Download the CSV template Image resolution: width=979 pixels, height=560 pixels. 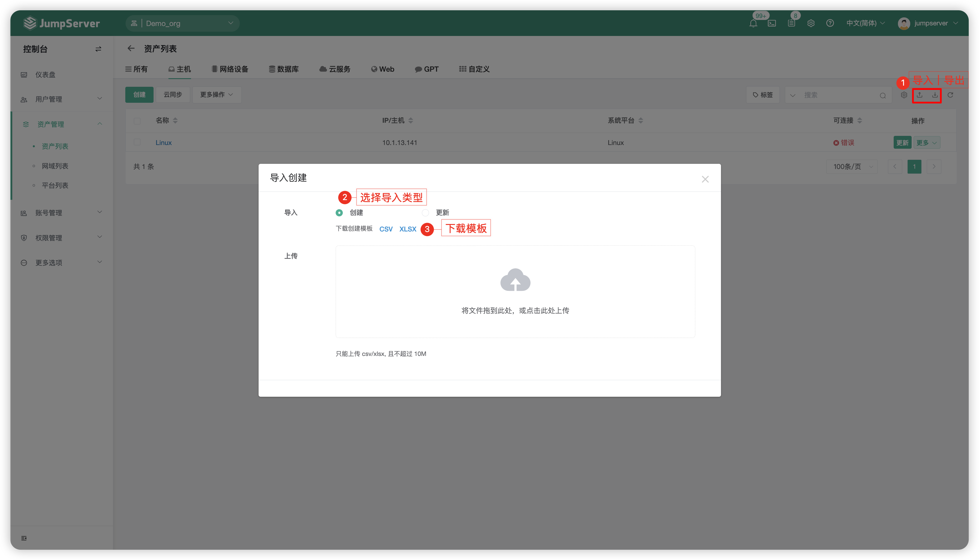[386, 229]
